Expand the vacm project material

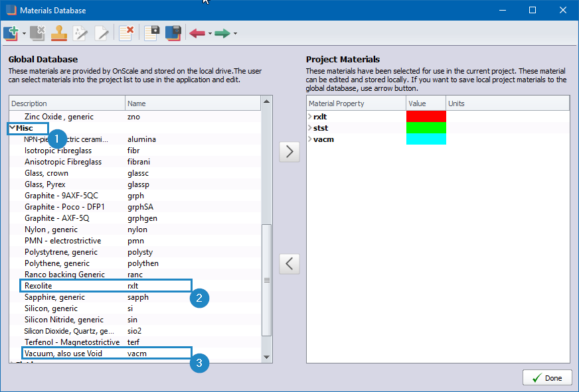309,139
